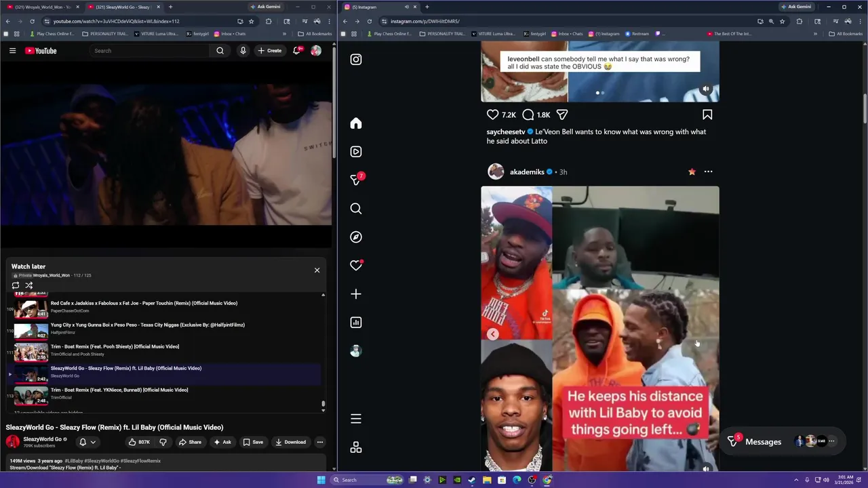Play Yung City Texas City playlist item
The image size is (868, 488).
(163, 329)
